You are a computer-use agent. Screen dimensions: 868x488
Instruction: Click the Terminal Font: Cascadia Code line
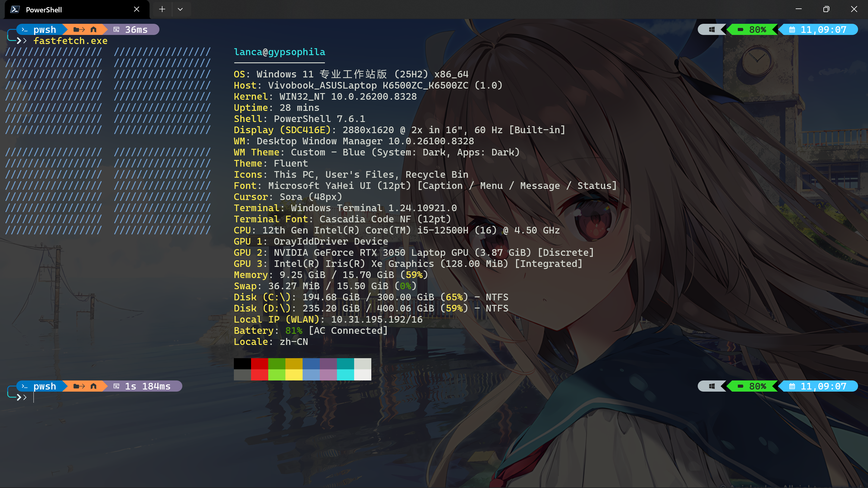tap(342, 219)
